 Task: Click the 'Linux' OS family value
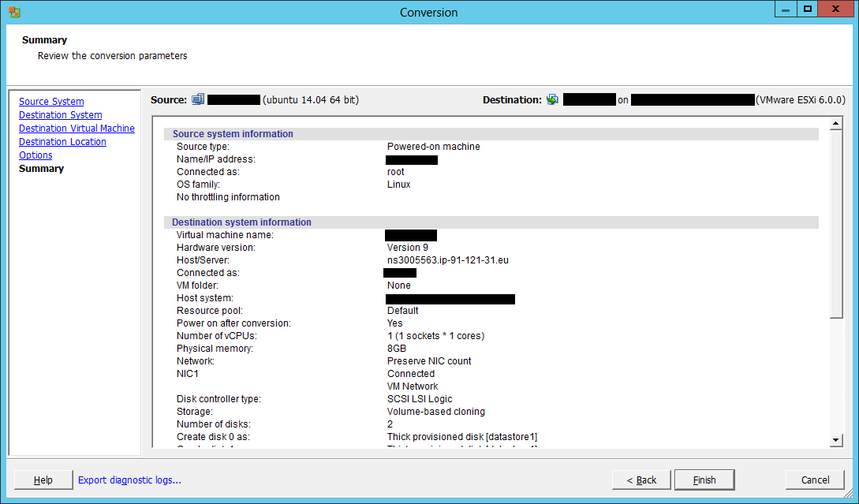click(399, 184)
